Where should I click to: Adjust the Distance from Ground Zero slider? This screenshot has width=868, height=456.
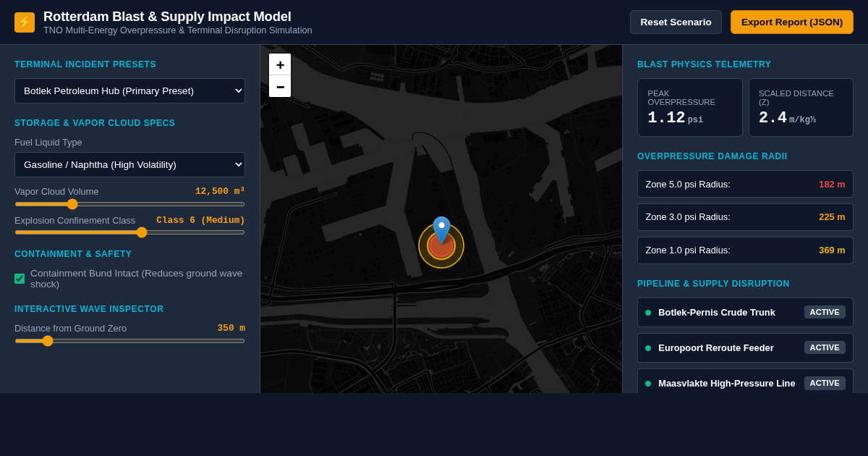point(129,341)
